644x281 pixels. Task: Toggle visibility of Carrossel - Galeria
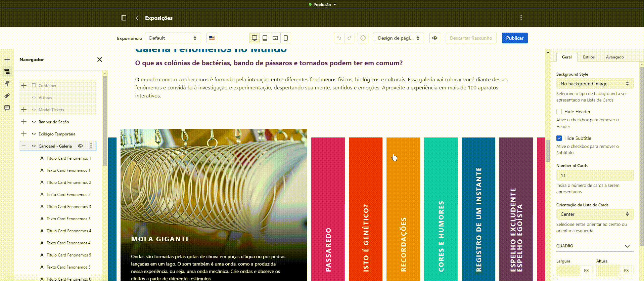point(80,146)
